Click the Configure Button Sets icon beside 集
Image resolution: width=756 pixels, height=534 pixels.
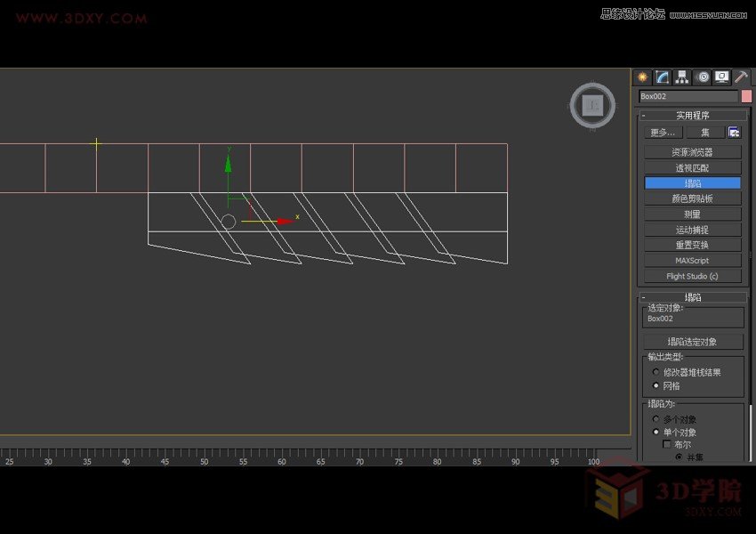click(735, 132)
